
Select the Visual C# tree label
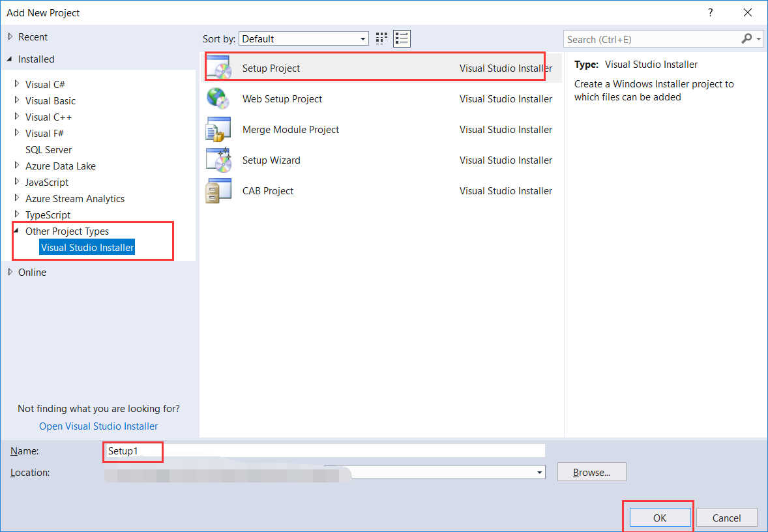click(45, 84)
